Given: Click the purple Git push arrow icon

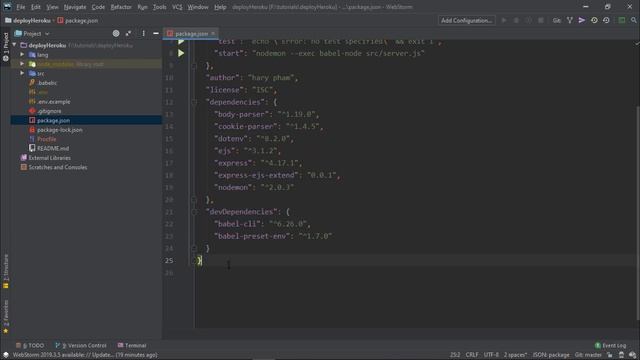Looking at the screenshot, I should [582, 20].
